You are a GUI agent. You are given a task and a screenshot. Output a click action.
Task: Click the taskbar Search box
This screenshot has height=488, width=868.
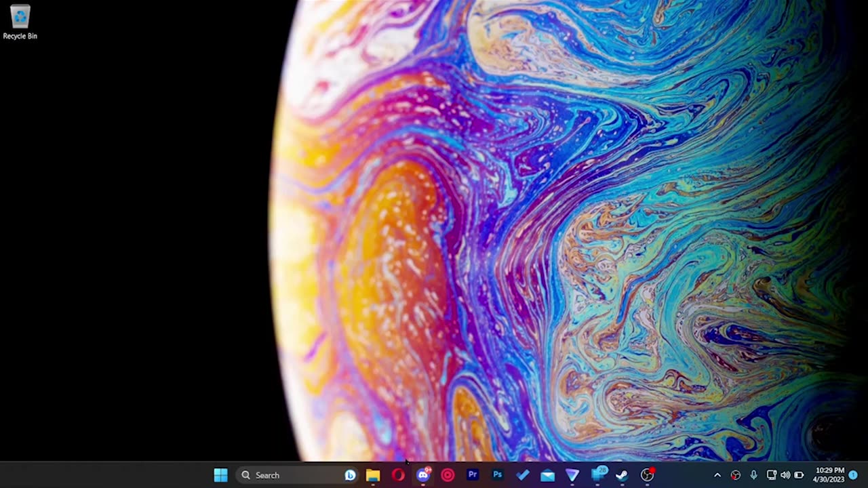tap(298, 475)
